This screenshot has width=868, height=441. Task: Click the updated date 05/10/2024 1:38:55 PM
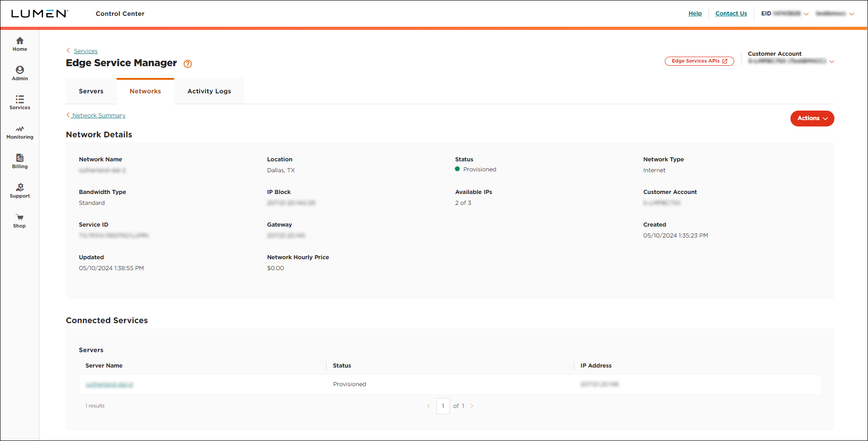[x=111, y=268]
